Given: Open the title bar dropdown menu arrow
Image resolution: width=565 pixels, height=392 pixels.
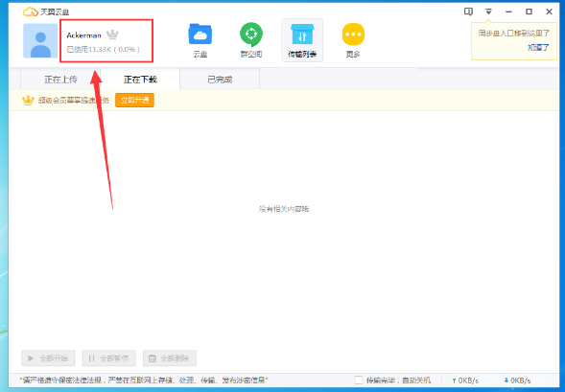Looking at the screenshot, I should (488, 12).
